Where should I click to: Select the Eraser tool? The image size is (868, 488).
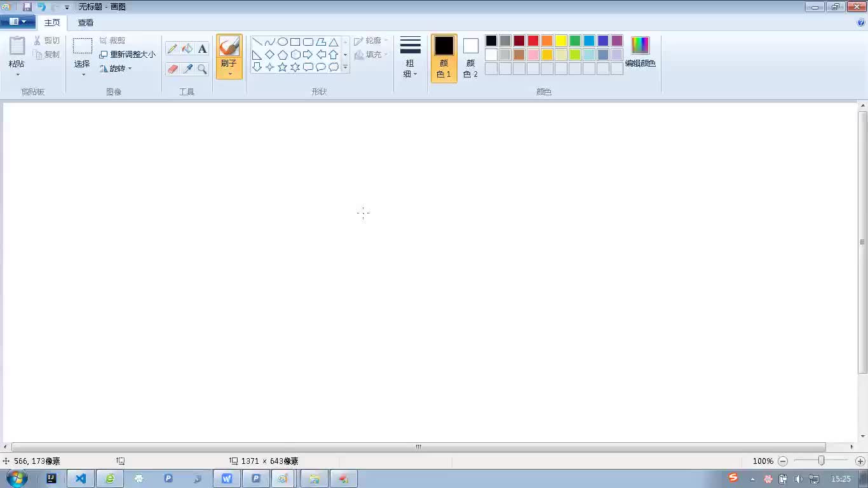(172, 69)
